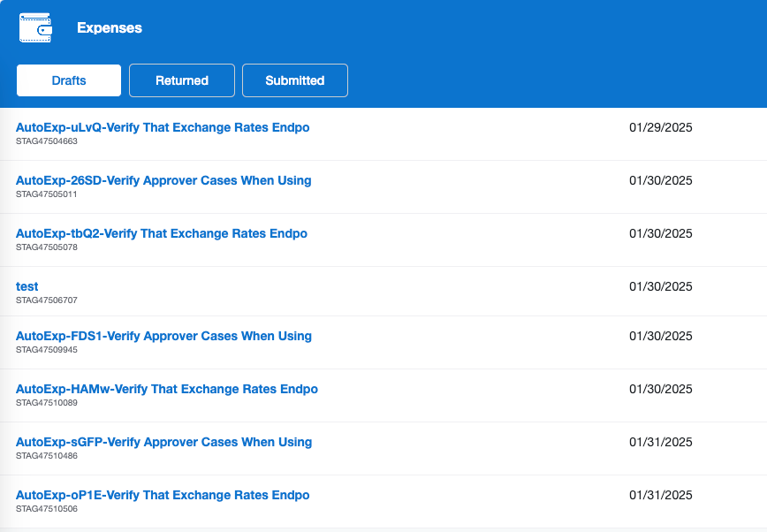Click the Expenses wallet icon
This screenshot has width=767, height=532.
point(35,28)
